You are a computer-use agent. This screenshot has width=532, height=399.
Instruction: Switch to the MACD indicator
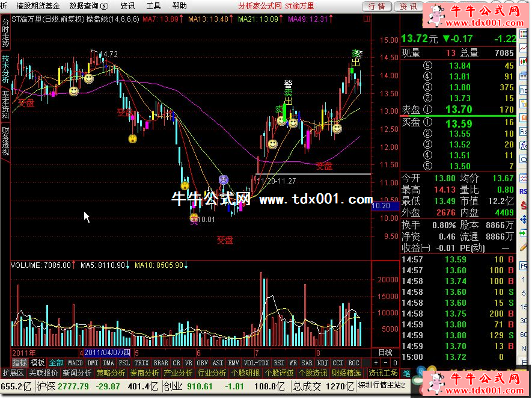[x=75, y=363]
